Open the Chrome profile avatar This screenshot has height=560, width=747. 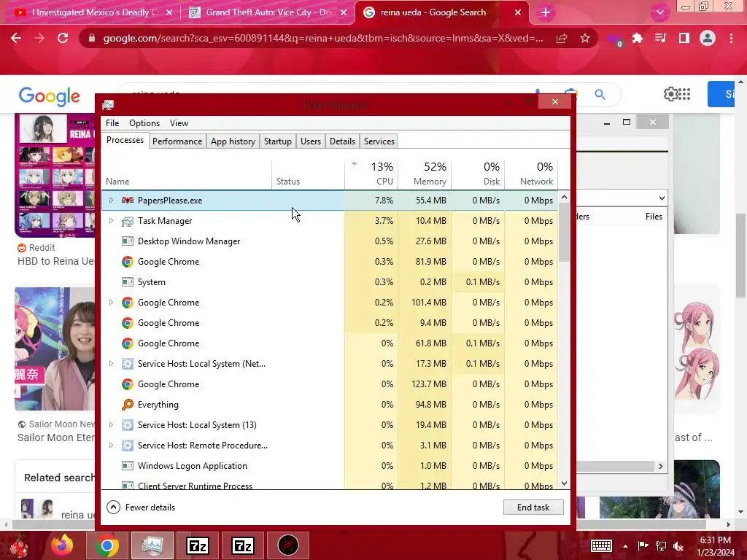[x=708, y=38]
